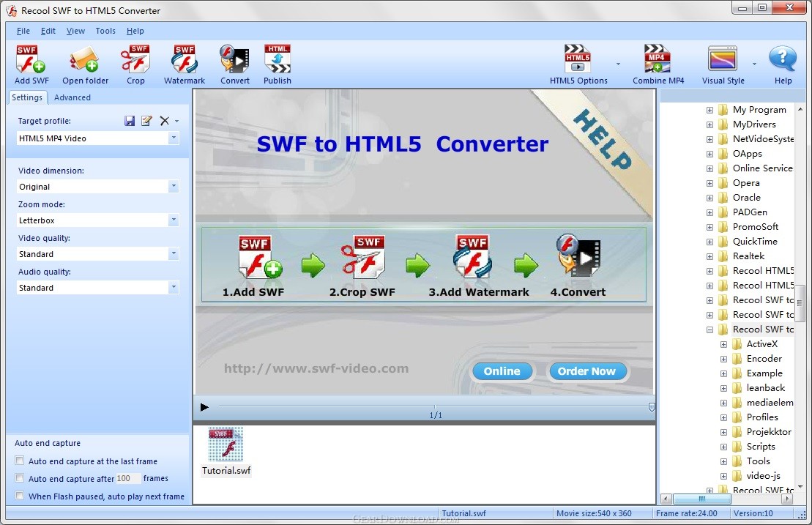812x525 pixels.
Task: Click the preview playback seek slider
Action: (x=433, y=407)
